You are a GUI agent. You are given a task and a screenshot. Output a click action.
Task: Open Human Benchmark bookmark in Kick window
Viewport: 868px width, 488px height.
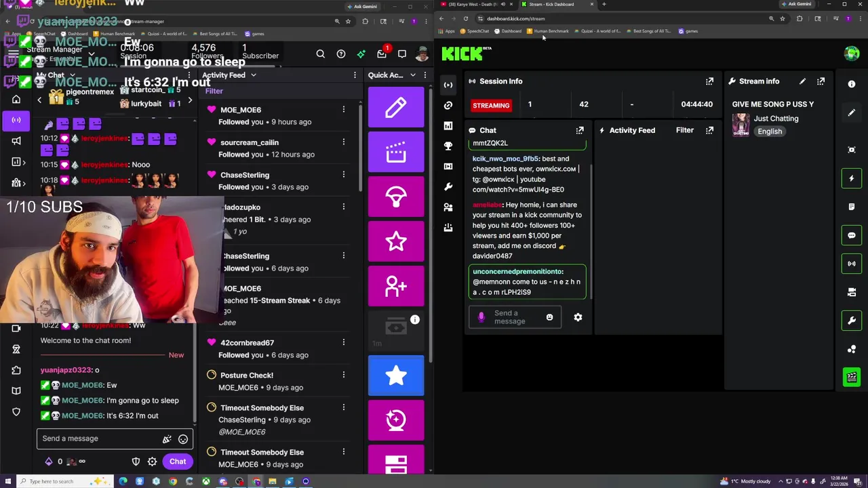tap(548, 31)
